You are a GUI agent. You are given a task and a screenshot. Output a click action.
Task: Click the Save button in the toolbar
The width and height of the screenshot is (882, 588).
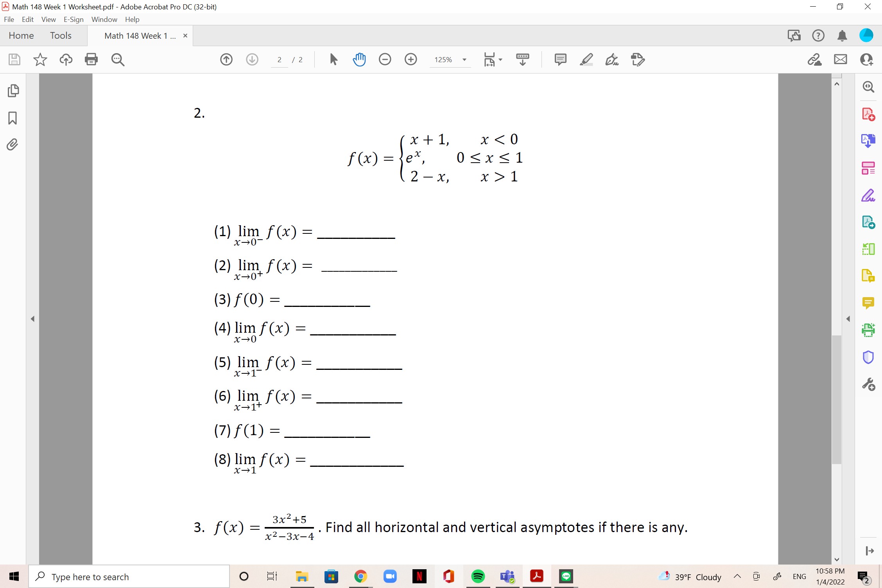pos(14,59)
